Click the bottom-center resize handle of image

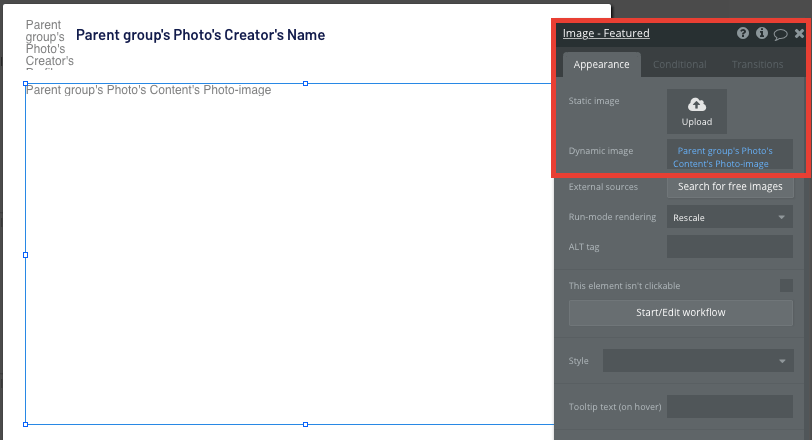[306, 424]
